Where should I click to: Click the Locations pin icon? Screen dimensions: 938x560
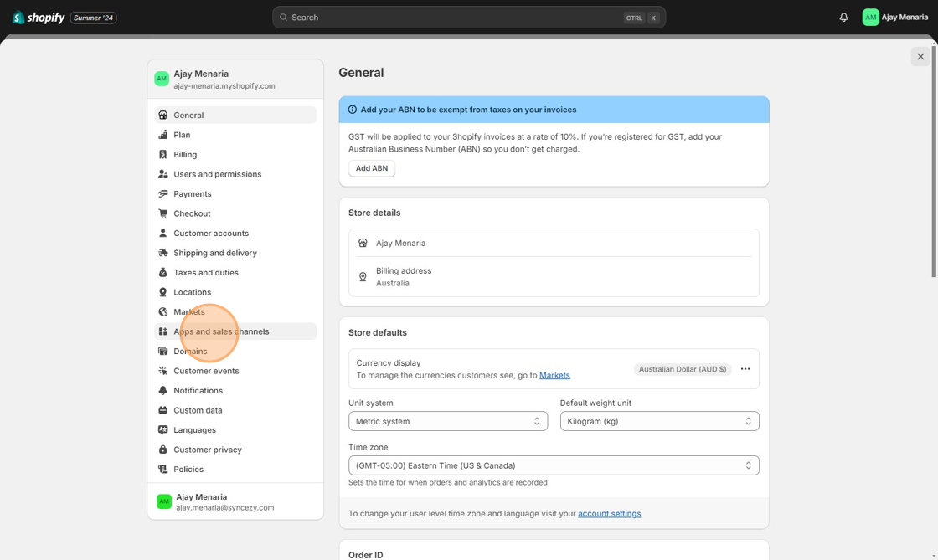[163, 292]
